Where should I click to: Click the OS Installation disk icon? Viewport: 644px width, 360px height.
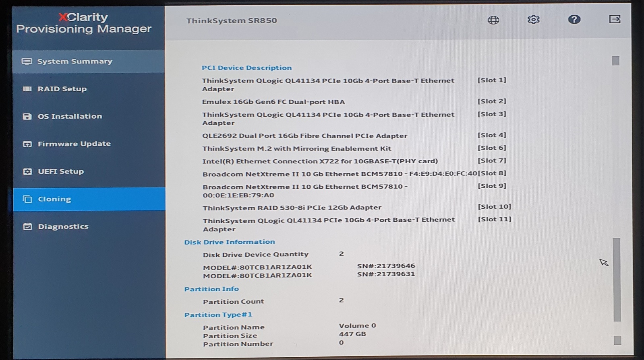click(x=27, y=116)
